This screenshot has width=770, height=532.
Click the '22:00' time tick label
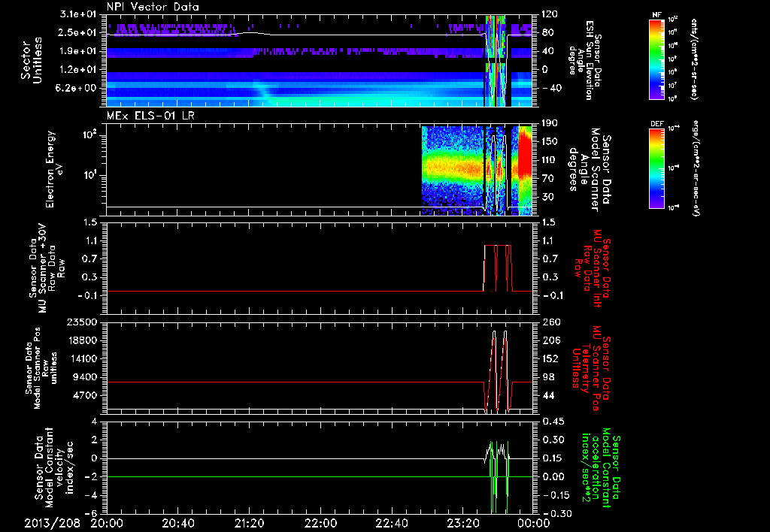(320, 524)
